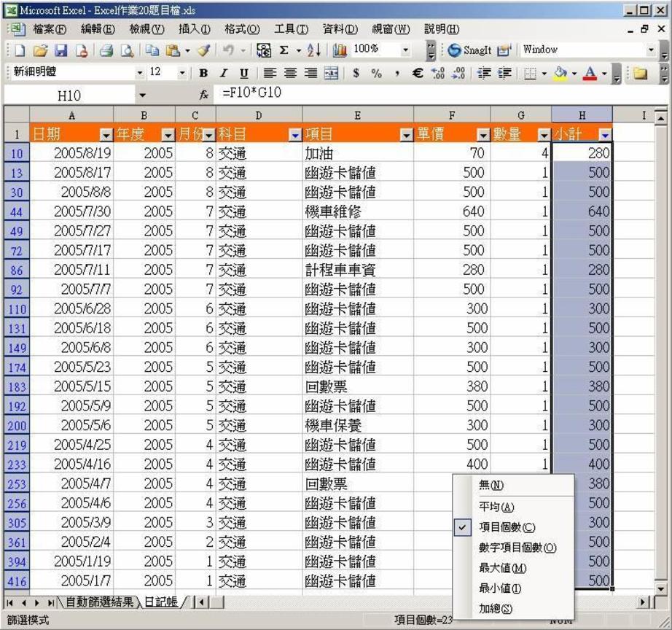Open the 科目 column filter dropdown
Screen dimensions: 672x630
294,135
